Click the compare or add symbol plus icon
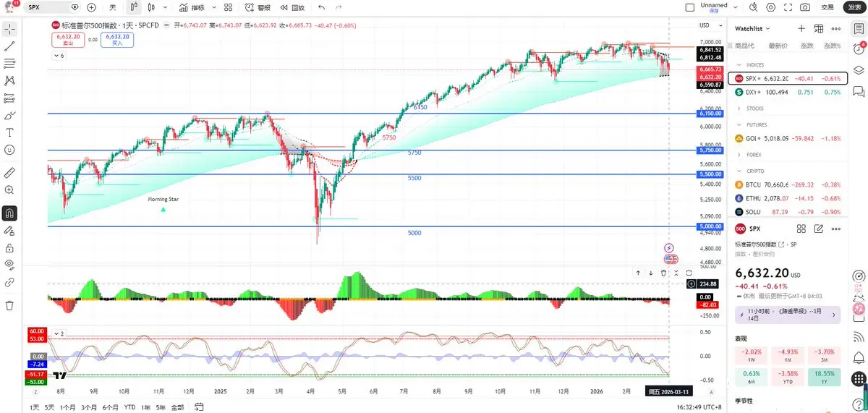 tap(91, 7)
